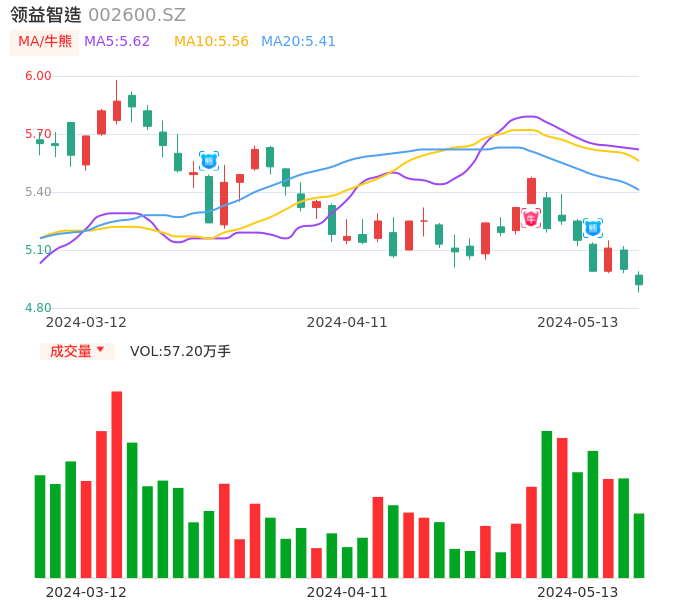The height and width of the screenshot is (606, 686).
Task: Click 2024-05-13 date below the candlestick chart
Action: point(578,322)
